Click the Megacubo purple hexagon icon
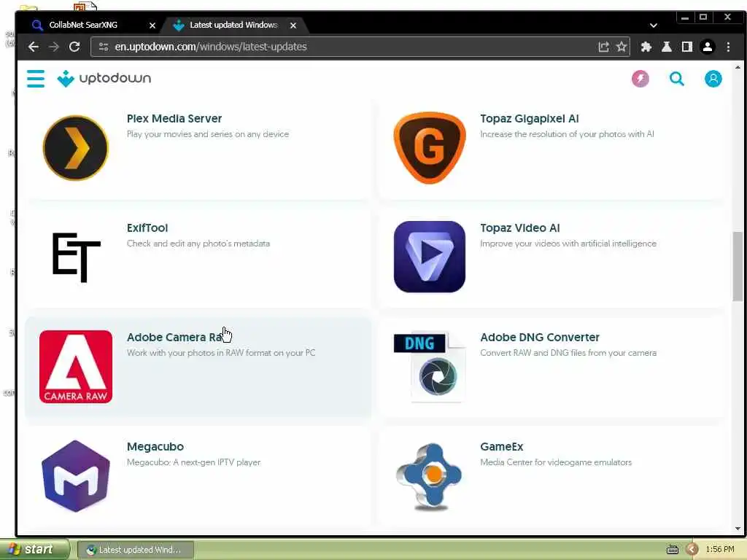This screenshot has width=747, height=560. click(76, 475)
